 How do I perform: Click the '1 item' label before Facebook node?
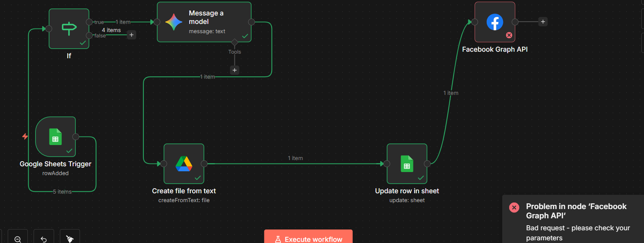coord(451,93)
